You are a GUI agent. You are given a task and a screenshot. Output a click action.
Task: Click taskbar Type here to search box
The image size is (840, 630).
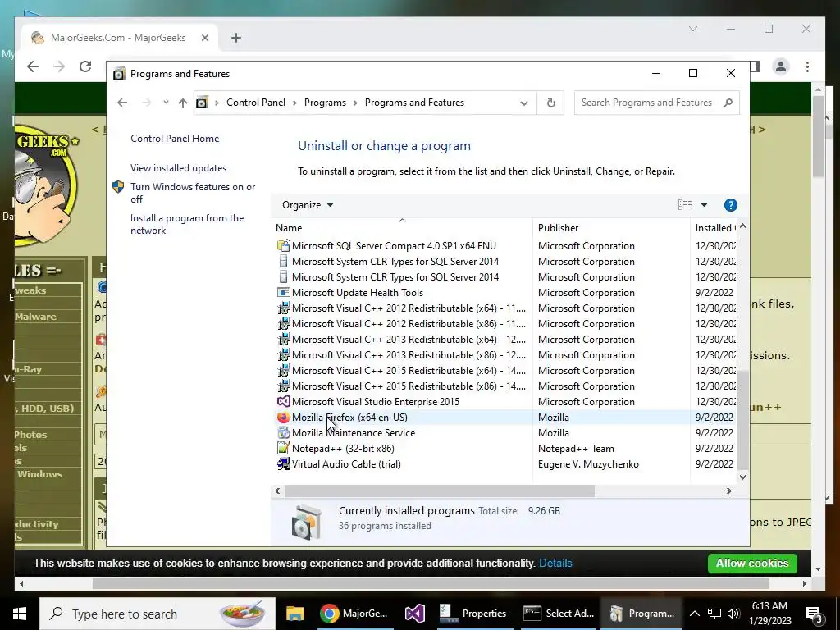157,614
